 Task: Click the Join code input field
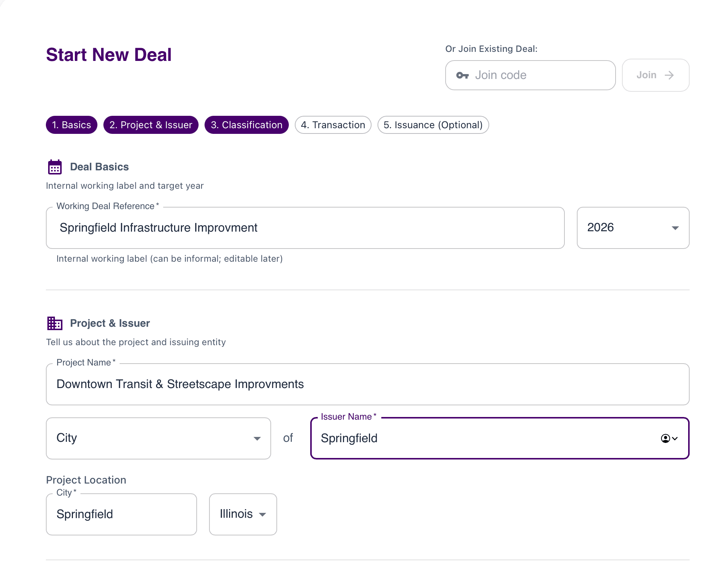526,75
